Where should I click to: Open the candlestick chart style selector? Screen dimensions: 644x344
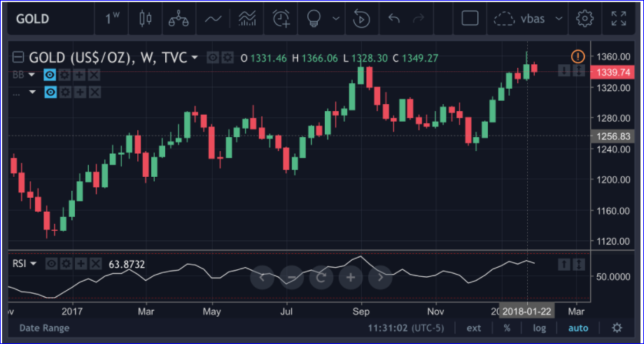point(145,18)
